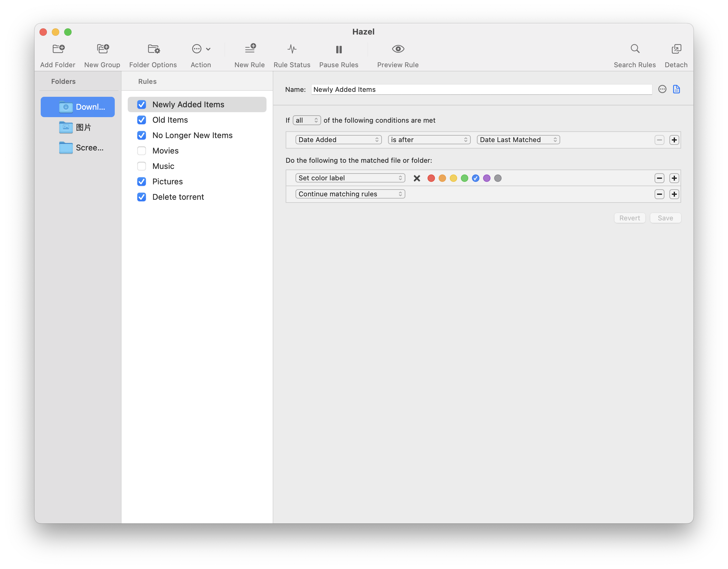This screenshot has width=728, height=569.
Task: Enable the Movies rule checkbox
Action: click(x=142, y=151)
